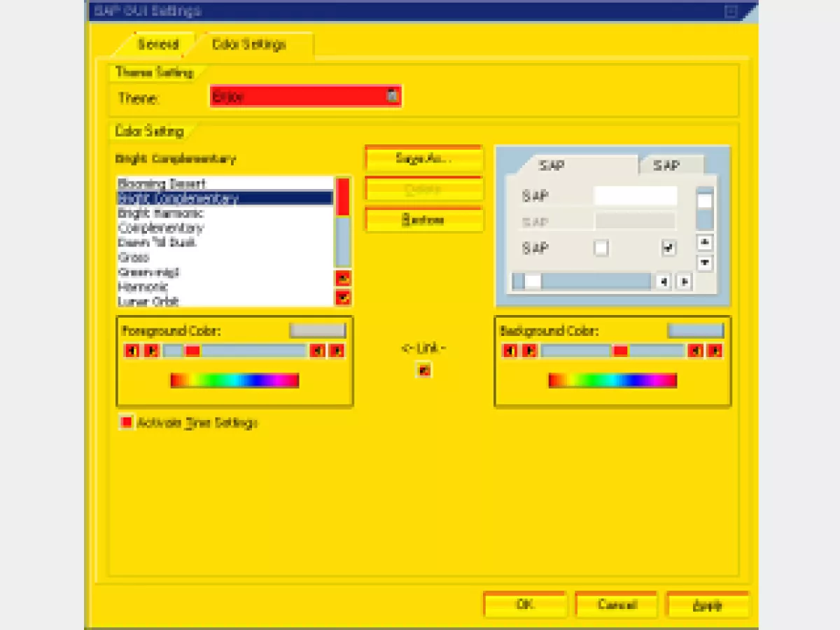Click the preview horizontal scrollbar left arrow
The width and height of the screenshot is (840, 630).
click(664, 281)
